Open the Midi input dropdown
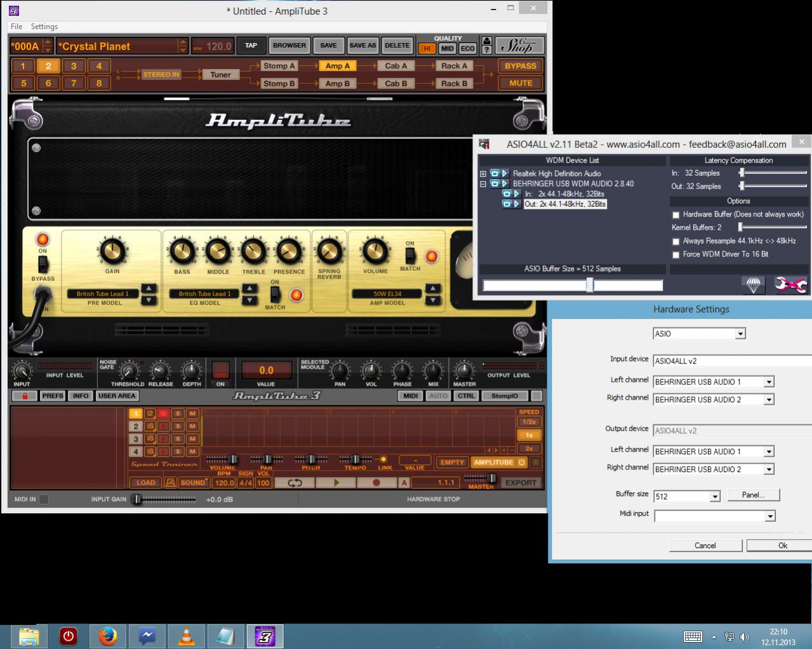The height and width of the screenshot is (649, 812). tap(770, 516)
